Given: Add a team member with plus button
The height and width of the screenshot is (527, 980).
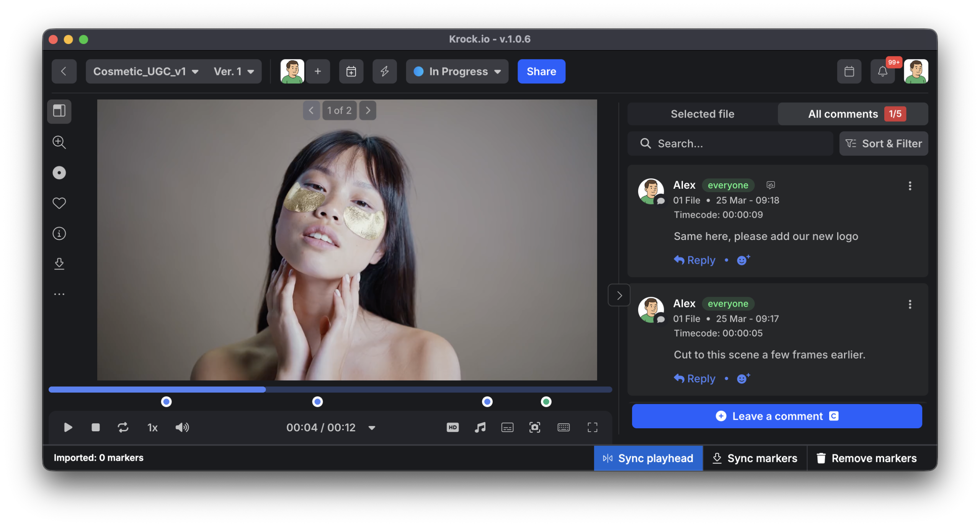Looking at the screenshot, I should (317, 71).
